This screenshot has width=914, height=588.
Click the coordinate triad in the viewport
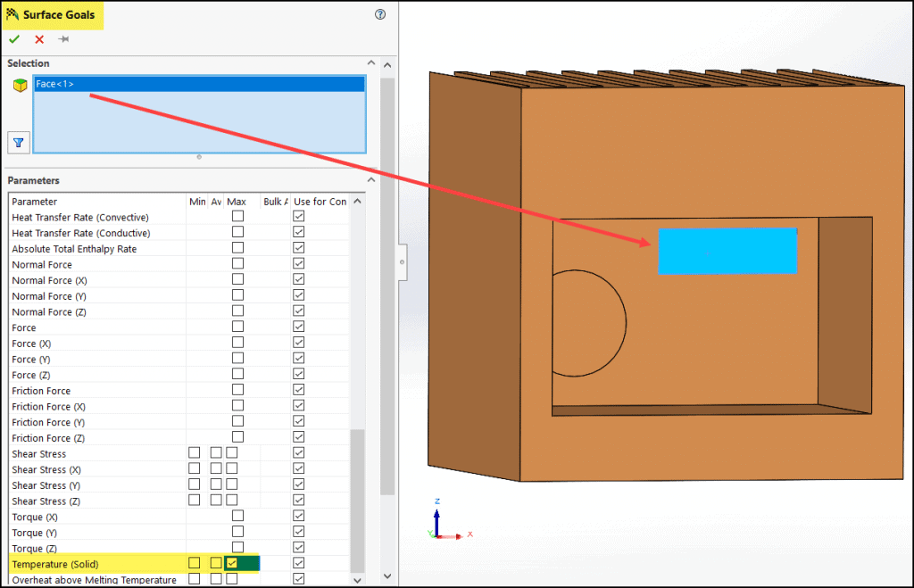(450, 520)
